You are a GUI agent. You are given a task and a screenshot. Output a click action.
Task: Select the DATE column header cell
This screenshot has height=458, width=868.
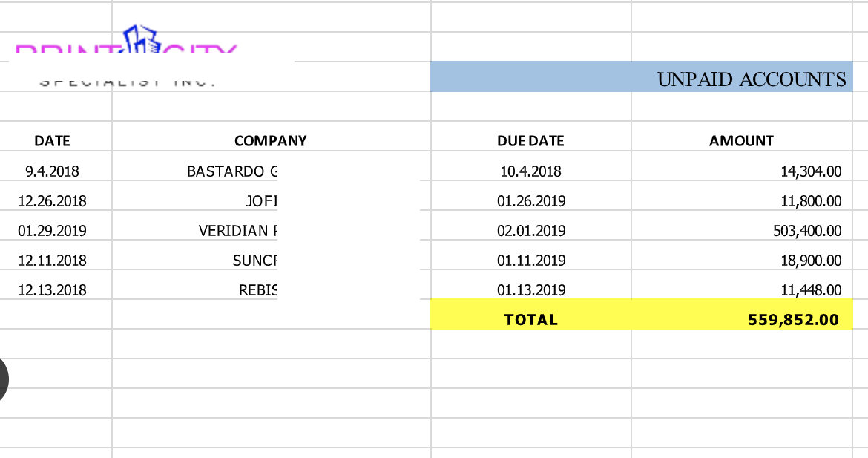(52, 141)
